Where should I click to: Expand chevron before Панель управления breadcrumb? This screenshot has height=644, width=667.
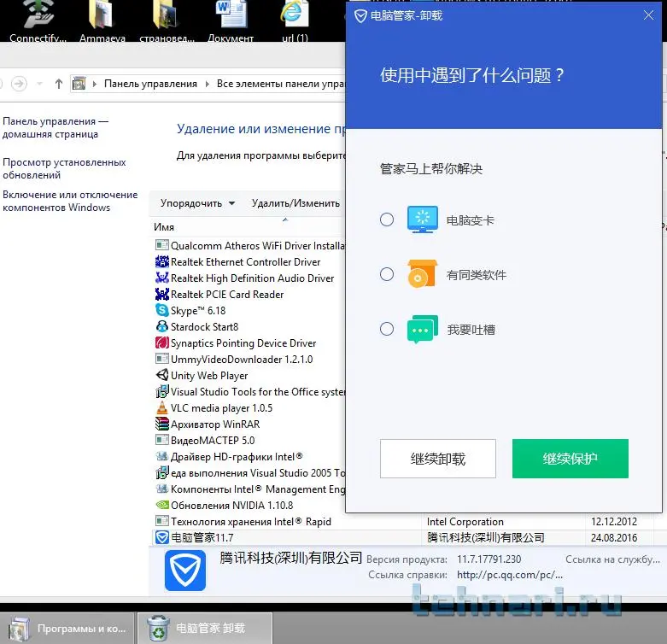pyautogui.click(x=95, y=84)
